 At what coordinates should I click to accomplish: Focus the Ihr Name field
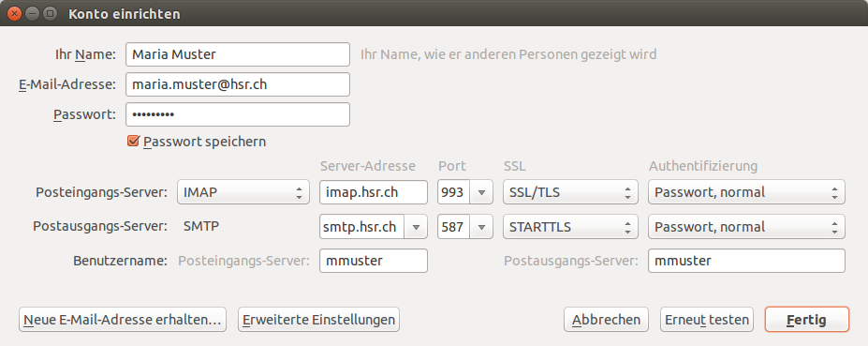238,54
